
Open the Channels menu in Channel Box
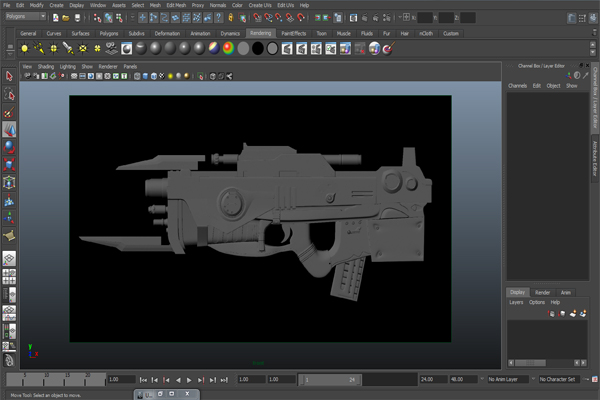tap(517, 86)
